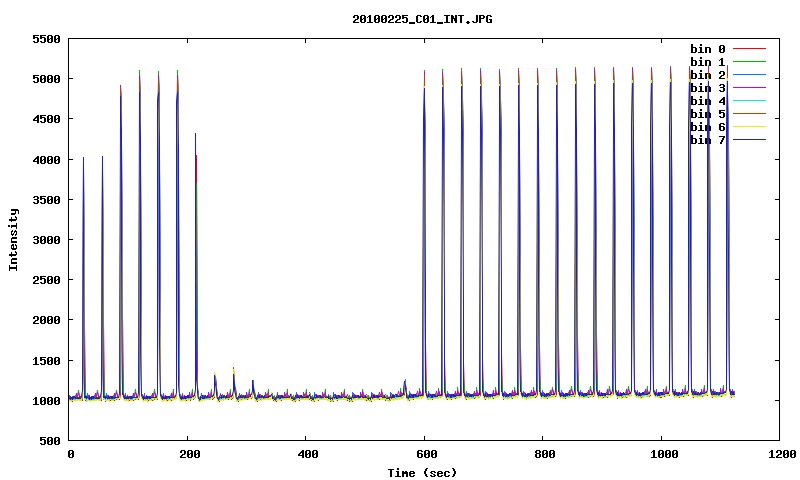Click the legend label bin 1
The height and width of the screenshot is (480, 800).
(708, 62)
